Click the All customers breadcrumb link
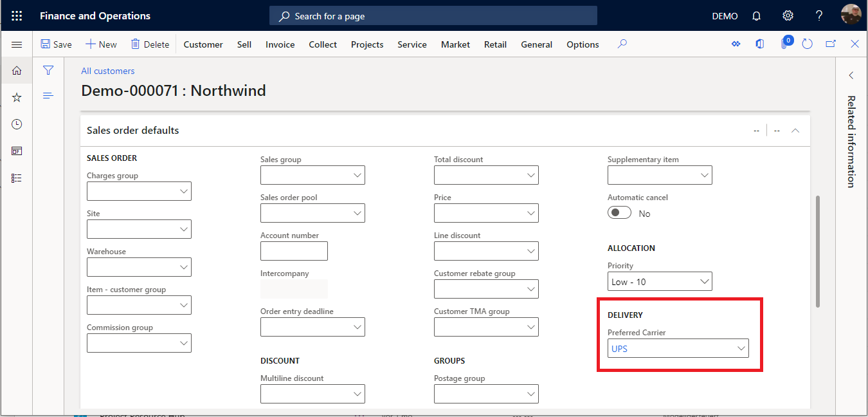The height and width of the screenshot is (417, 868). pos(107,71)
